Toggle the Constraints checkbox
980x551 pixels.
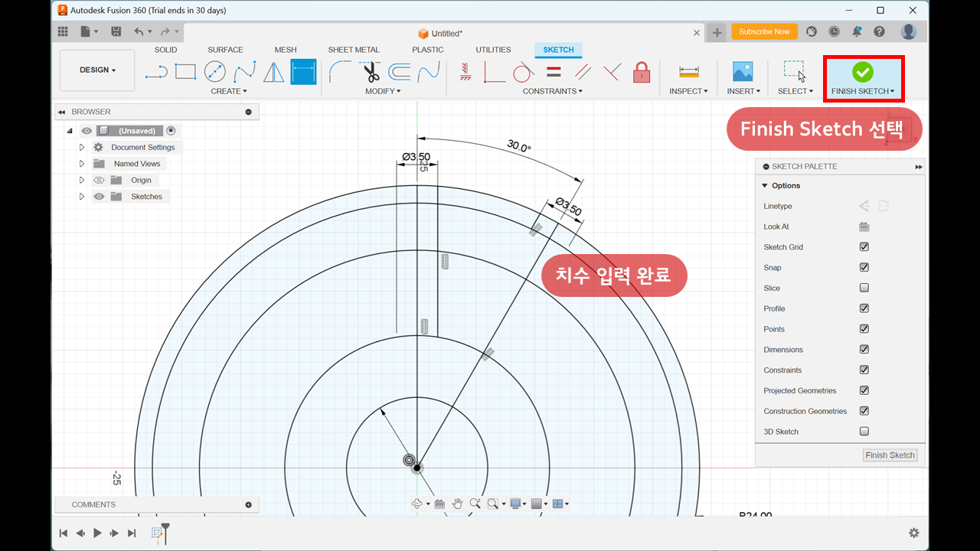[x=864, y=370]
